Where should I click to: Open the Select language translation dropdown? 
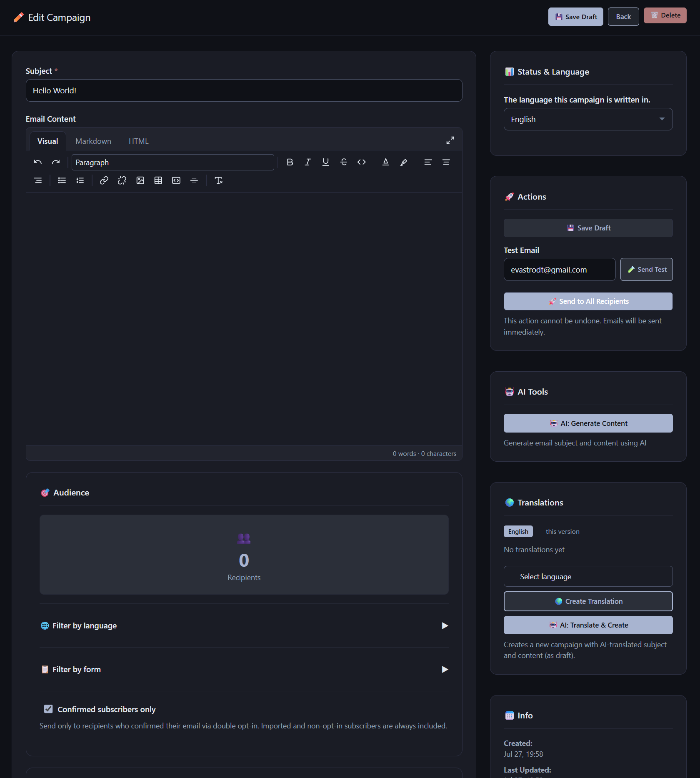(588, 576)
